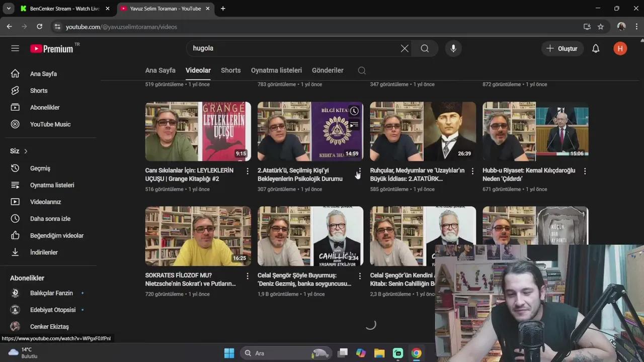Switch to Oynatma listeleri channel tab
Viewport: 644px width, 362px height.
pos(276,70)
